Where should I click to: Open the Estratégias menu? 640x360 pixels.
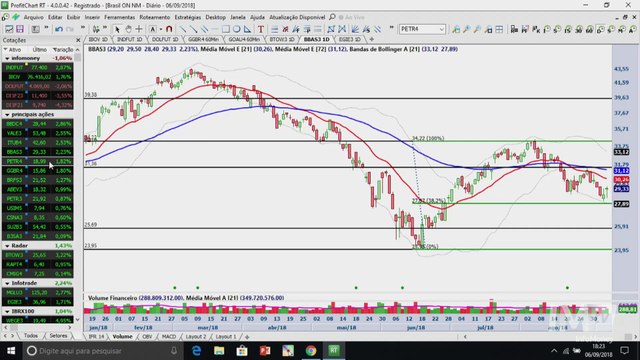click(x=188, y=17)
